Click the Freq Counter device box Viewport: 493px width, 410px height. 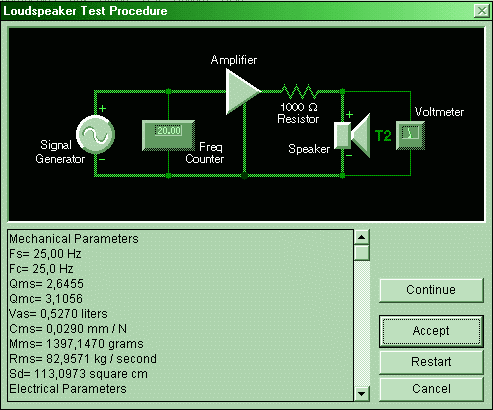[169, 136]
